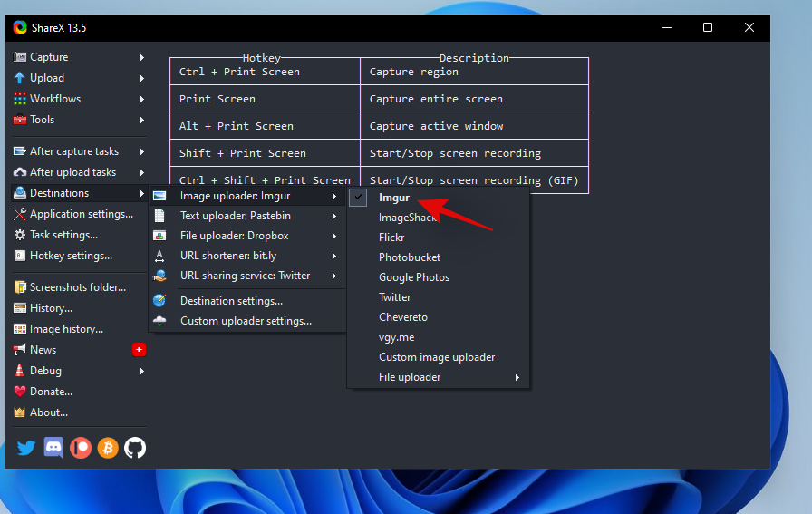This screenshot has height=514, width=812.
Task: Click the Screenshots folder icon
Action: pyautogui.click(x=20, y=287)
